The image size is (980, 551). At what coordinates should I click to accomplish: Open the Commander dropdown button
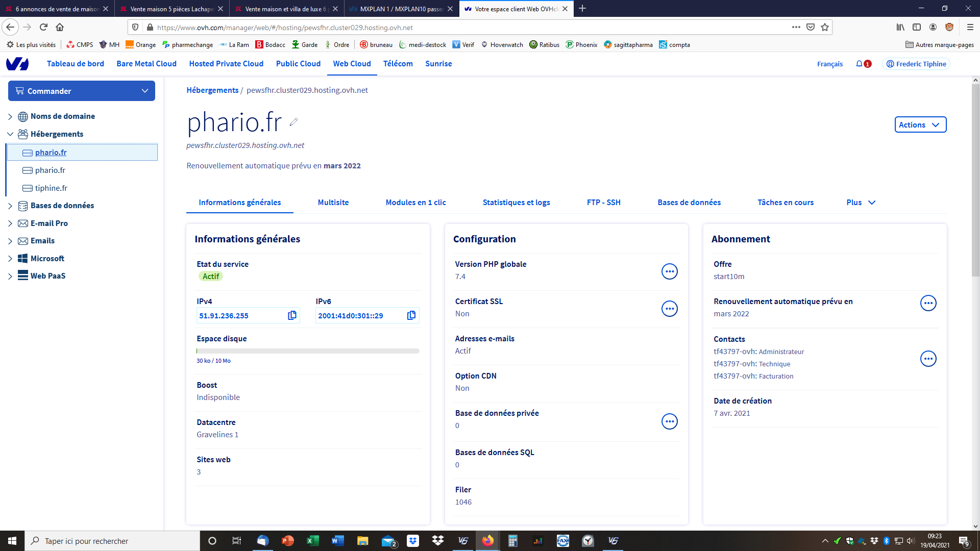(x=82, y=91)
